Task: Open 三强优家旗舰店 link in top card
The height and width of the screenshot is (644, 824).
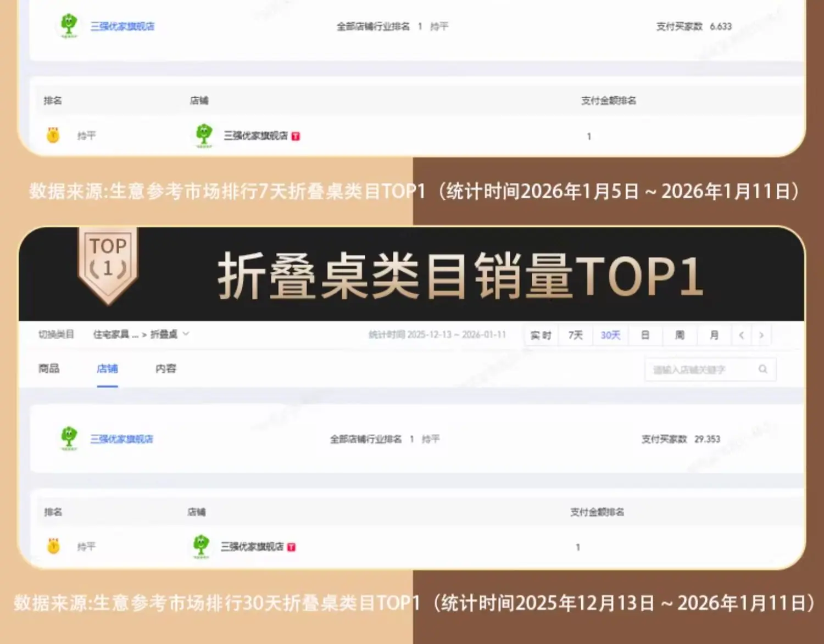Action: click(123, 26)
